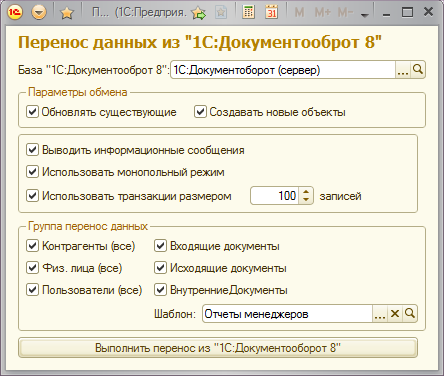Click the star-with-arrow get link icon
The width and height of the screenshot is (444, 376).
(x=199, y=13)
